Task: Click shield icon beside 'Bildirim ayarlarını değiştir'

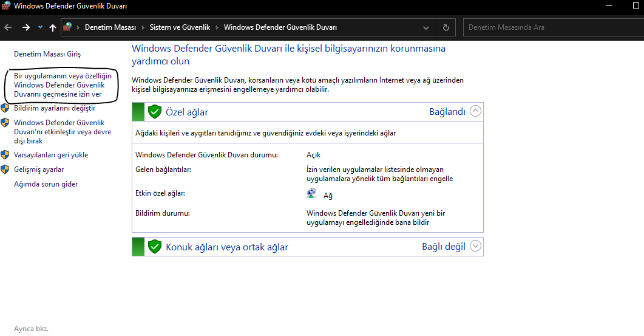Action: (5, 108)
